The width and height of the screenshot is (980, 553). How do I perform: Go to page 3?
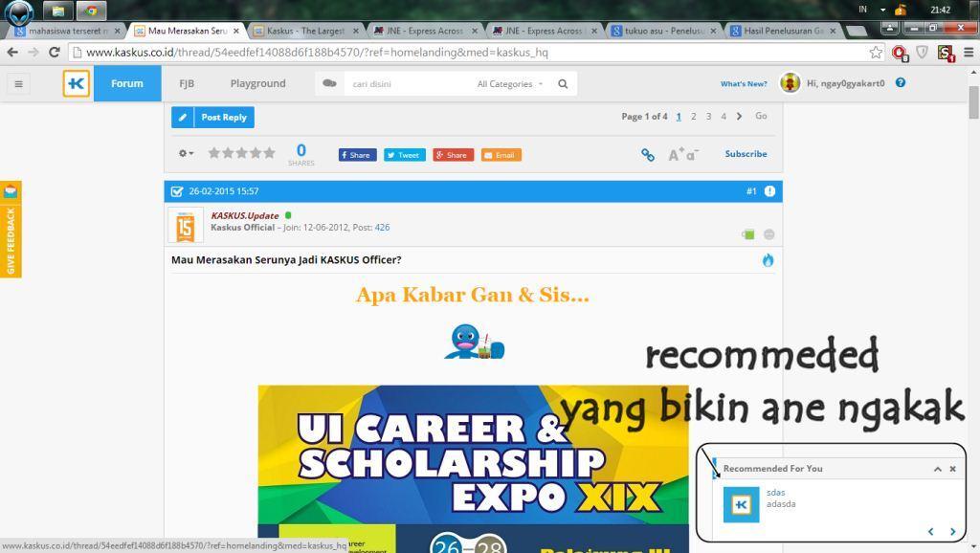click(x=709, y=116)
